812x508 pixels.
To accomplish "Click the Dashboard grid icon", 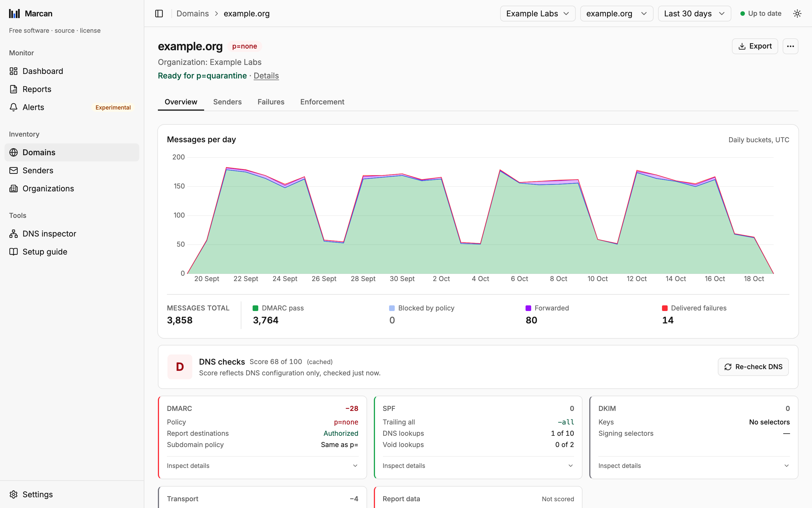I will coord(14,71).
